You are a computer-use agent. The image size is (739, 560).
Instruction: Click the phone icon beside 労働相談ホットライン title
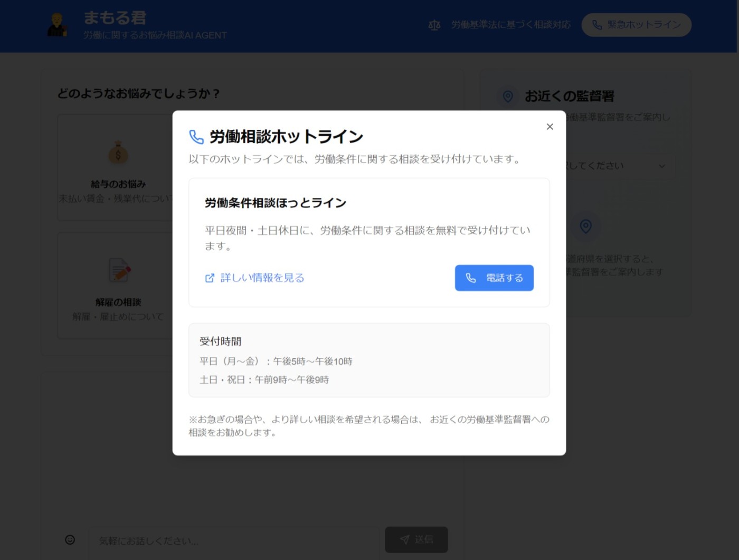point(196,137)
